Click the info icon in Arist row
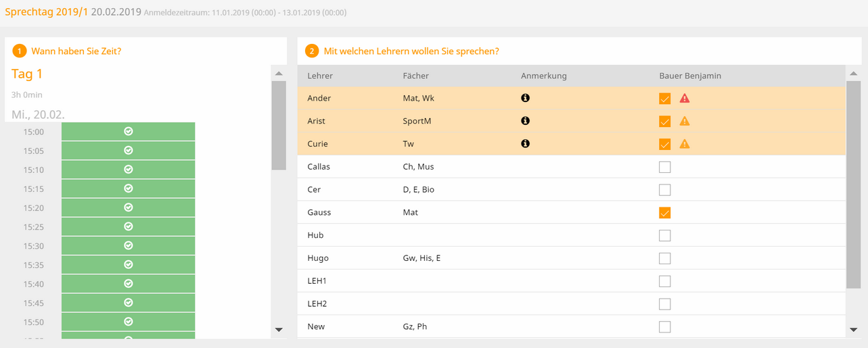The height and width of the screenshot is (348, 868). 525,121
